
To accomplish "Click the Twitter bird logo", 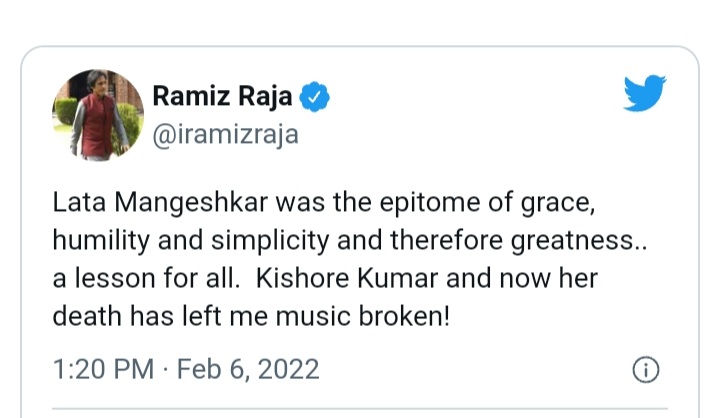I will point(645,95).
